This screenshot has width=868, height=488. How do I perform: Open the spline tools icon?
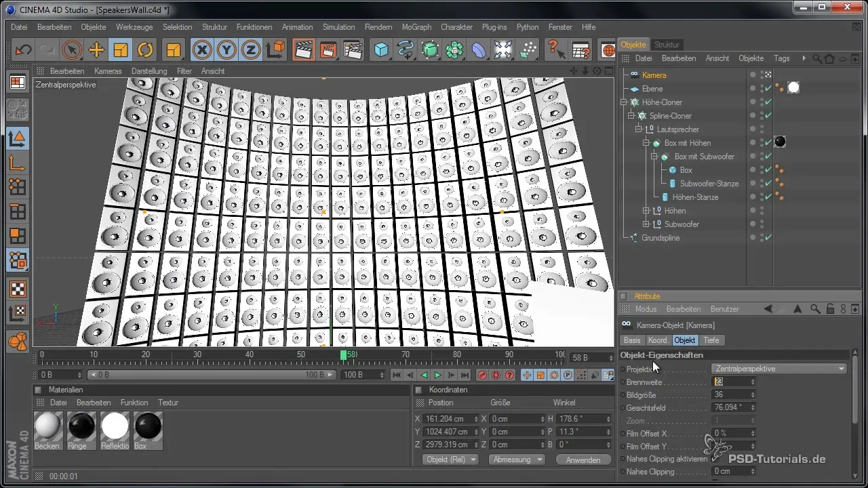pyautogui.click(x=406, y=50)
